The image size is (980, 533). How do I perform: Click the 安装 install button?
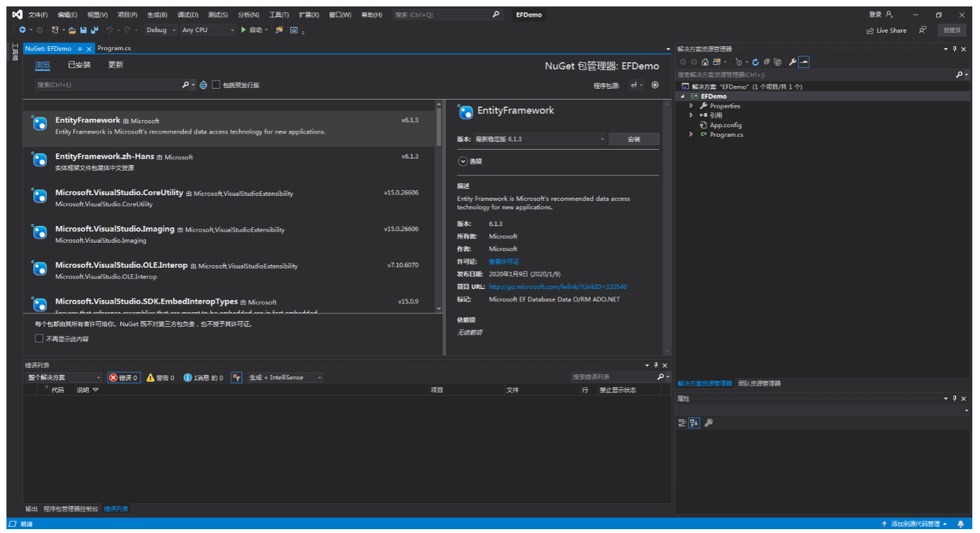[x=633, y=139]
